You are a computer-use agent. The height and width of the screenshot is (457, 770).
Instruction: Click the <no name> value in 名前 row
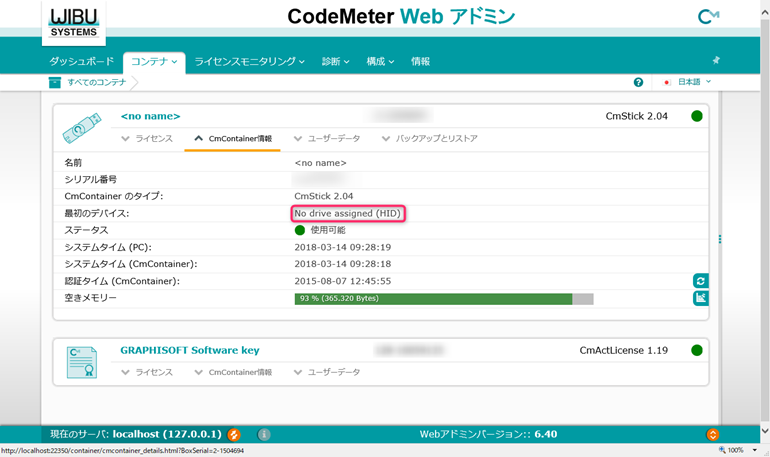pos(320,163)
